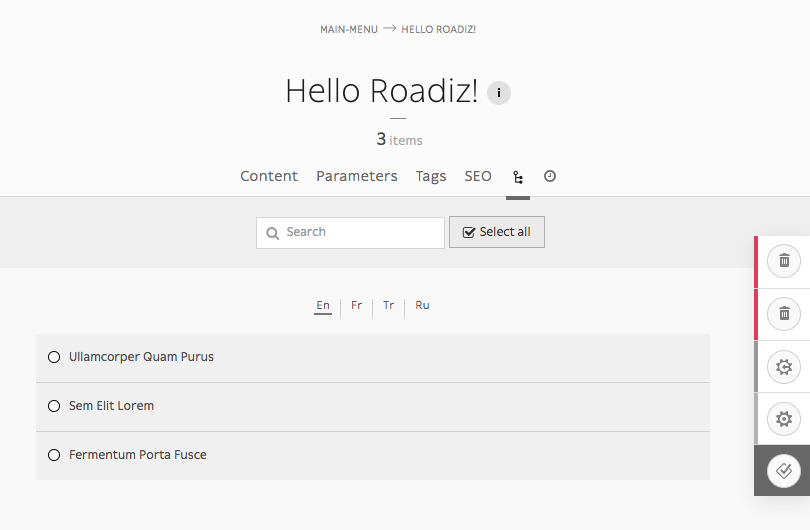
Task: Click the HELLO ROADIZ! breadcrumb link
Action: (x=439, y=29)
